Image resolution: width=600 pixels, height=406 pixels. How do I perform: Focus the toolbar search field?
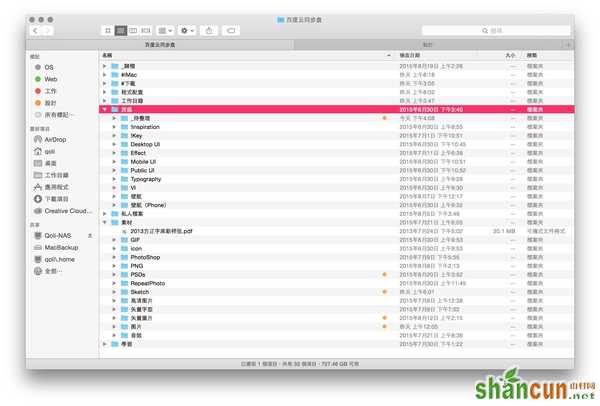[496, 31]
